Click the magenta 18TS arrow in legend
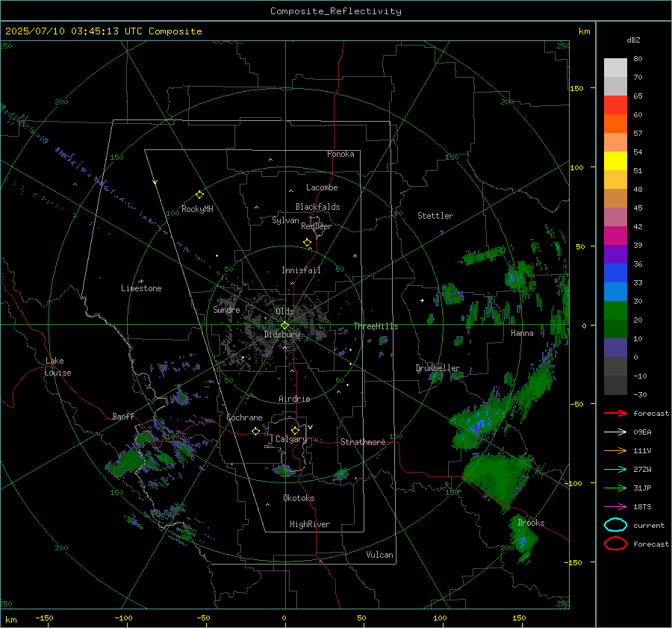The width and height of the screenshot is (672, 628). [x=615, y=507]
